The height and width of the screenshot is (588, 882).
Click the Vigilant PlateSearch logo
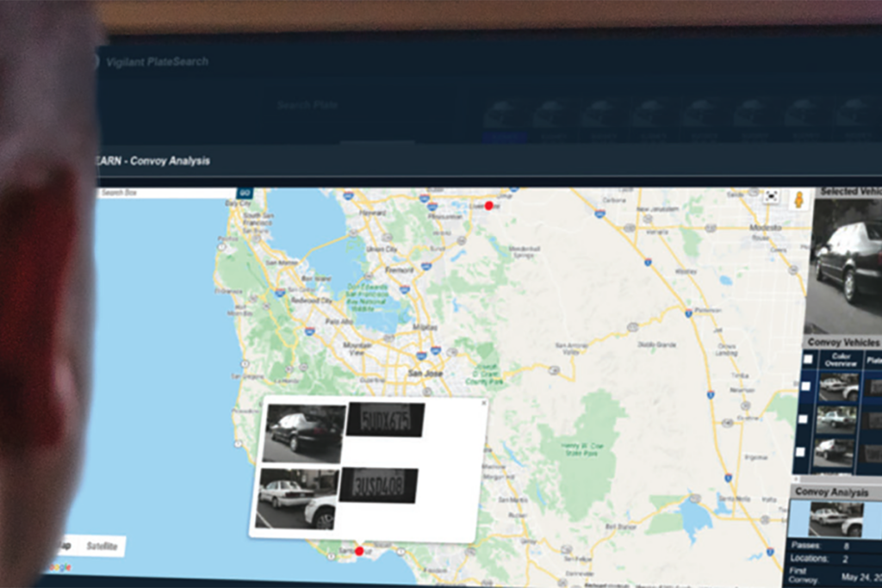tap(155, 62)
